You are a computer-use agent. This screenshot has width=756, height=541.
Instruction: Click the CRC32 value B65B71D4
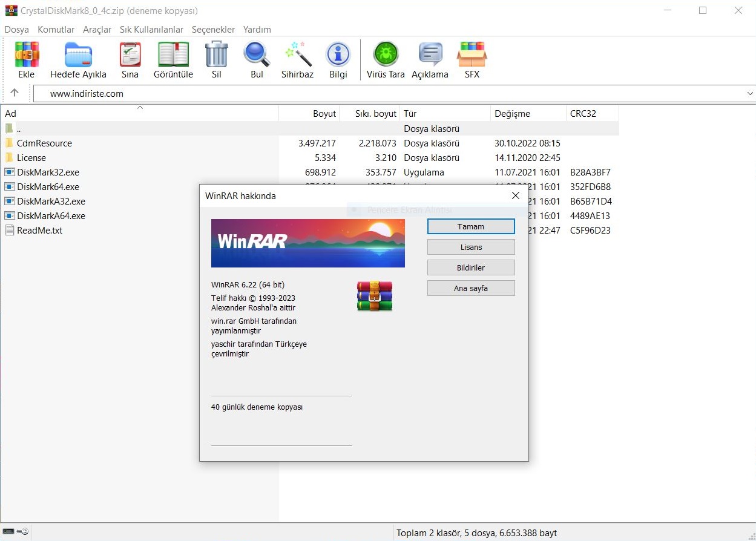coord(591,202)
